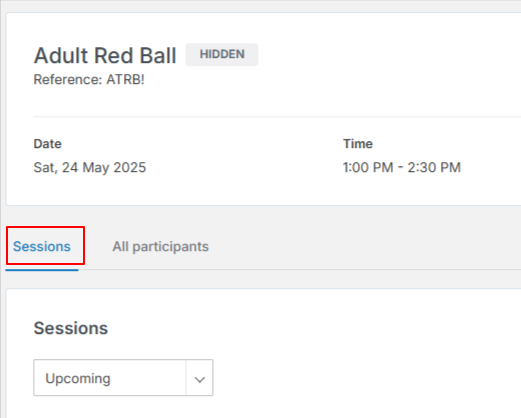Click the word Upcoming in the filter
521x418 pixels.
click(78, 379)
